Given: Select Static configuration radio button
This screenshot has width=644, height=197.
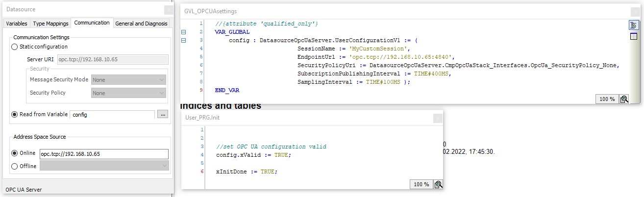Looking at the screenshot, I should tap(14, 47).
